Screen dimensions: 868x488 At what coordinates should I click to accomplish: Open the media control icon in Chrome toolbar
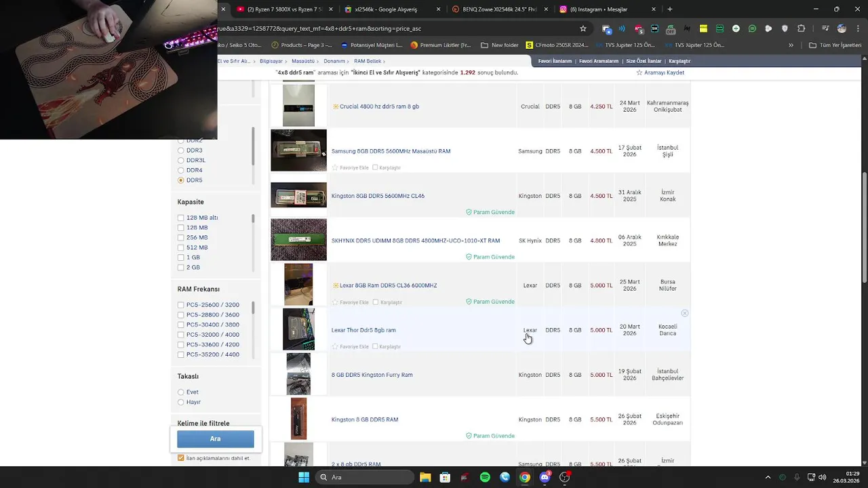[825, 28]
